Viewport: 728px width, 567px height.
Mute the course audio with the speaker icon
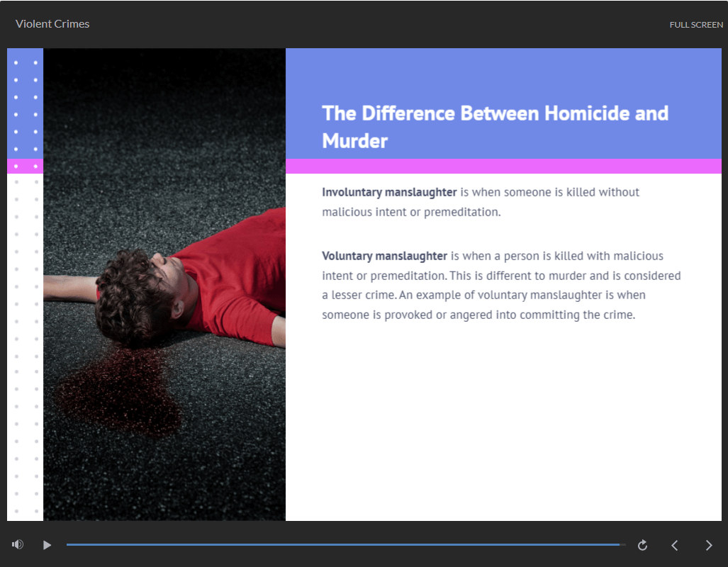[x=18, y=544]
